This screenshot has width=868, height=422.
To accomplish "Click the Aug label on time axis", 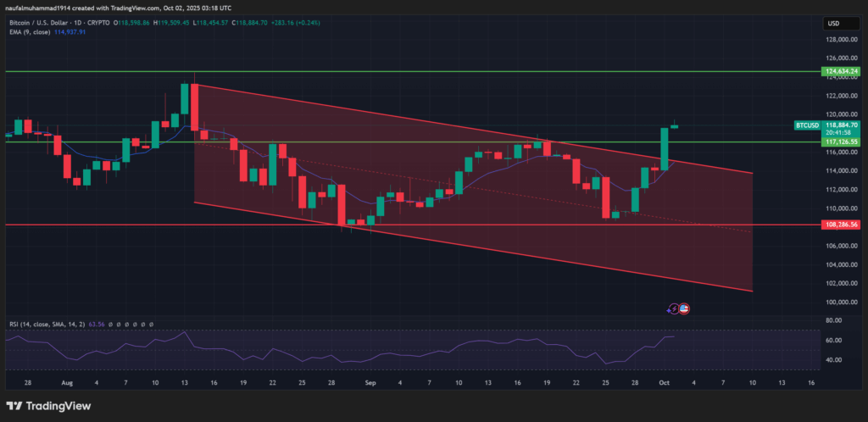I will tap(65, 382).
